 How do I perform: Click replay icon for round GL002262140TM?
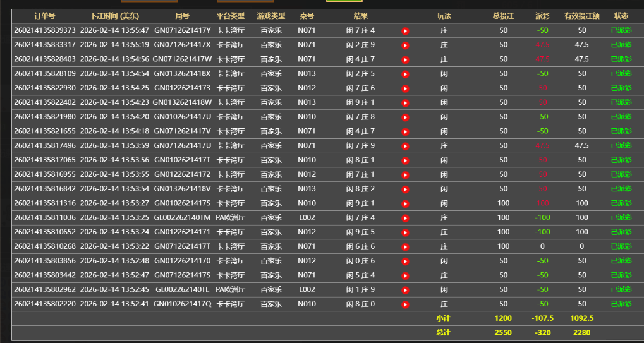point(406,218)
